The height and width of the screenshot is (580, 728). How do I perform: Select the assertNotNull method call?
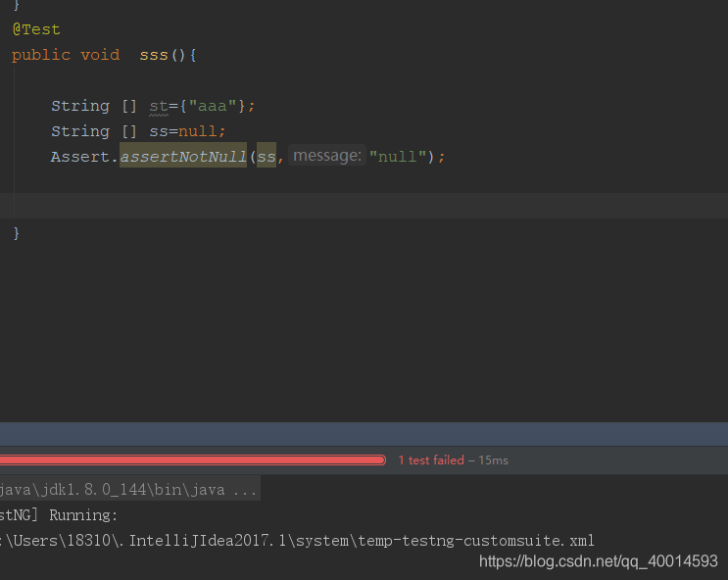(183, 156)
